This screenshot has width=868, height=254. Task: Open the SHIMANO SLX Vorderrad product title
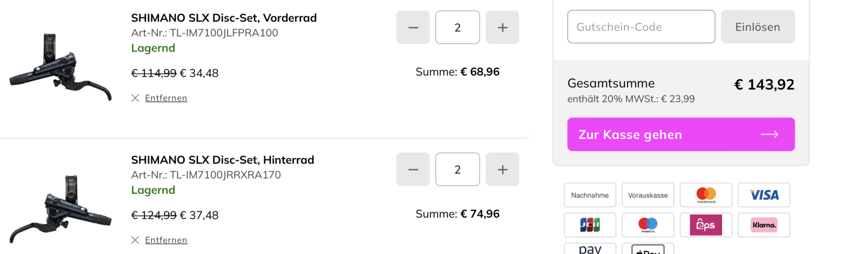pyautogui.click(x=224, y=18)
